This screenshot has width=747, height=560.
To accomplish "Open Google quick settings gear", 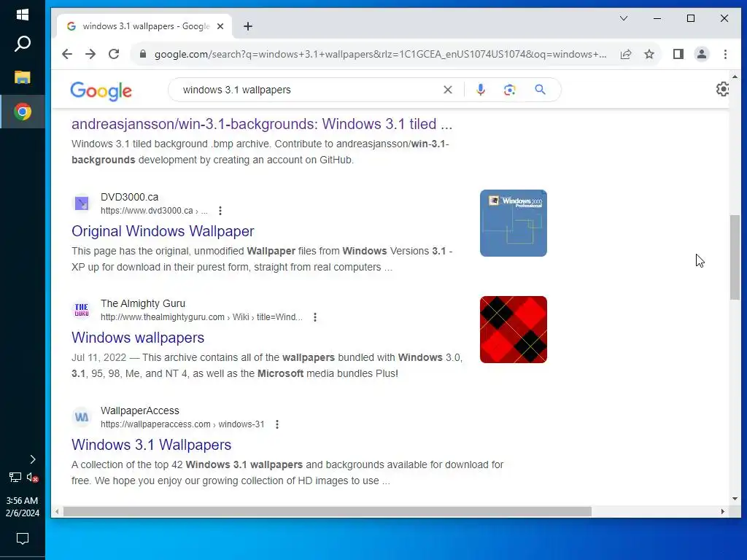I will pyautogui.click(x=722, y=89).
